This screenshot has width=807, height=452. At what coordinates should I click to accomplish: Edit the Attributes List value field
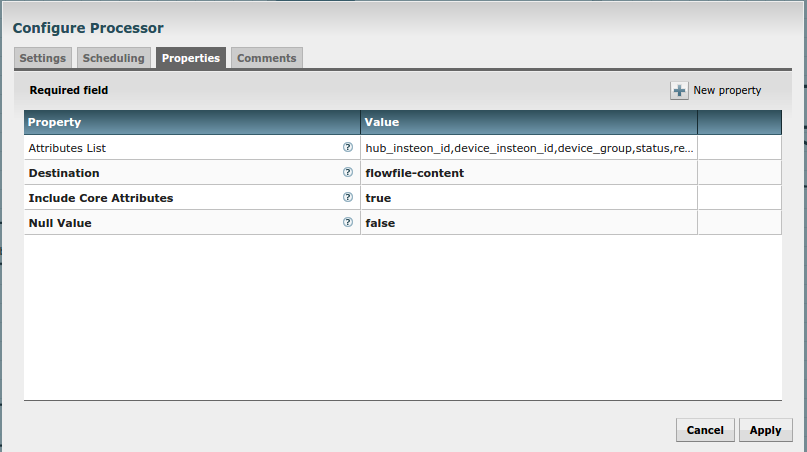529,148
